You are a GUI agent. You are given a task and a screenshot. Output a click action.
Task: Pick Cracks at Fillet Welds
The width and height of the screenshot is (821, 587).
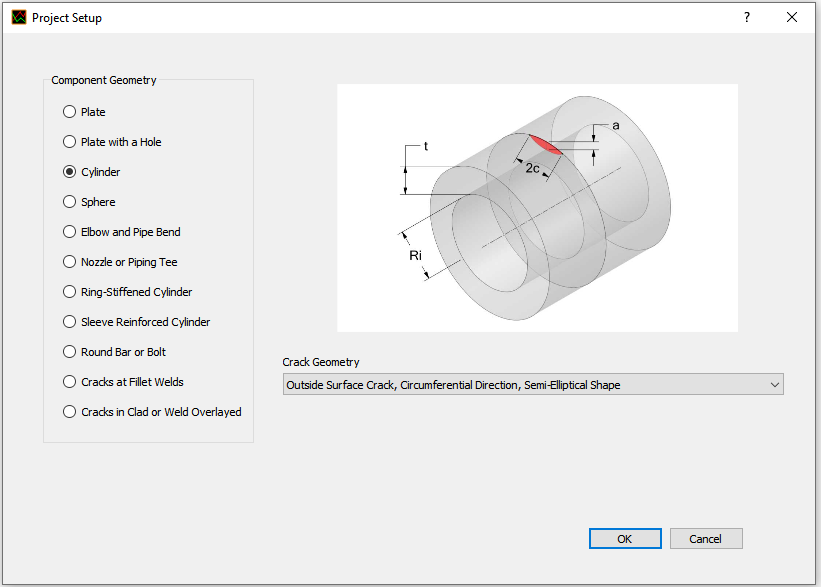(70, 382)
